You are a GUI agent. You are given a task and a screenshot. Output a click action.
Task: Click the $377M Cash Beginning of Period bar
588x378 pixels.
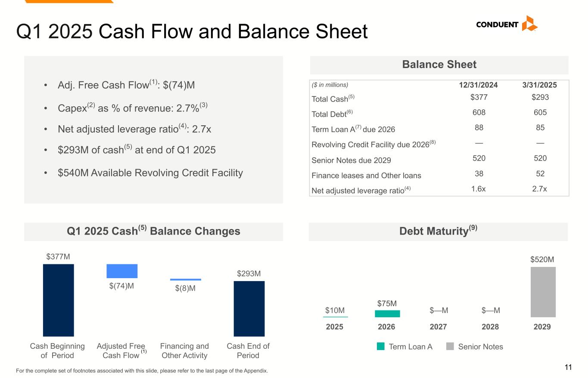click(58, 300)
